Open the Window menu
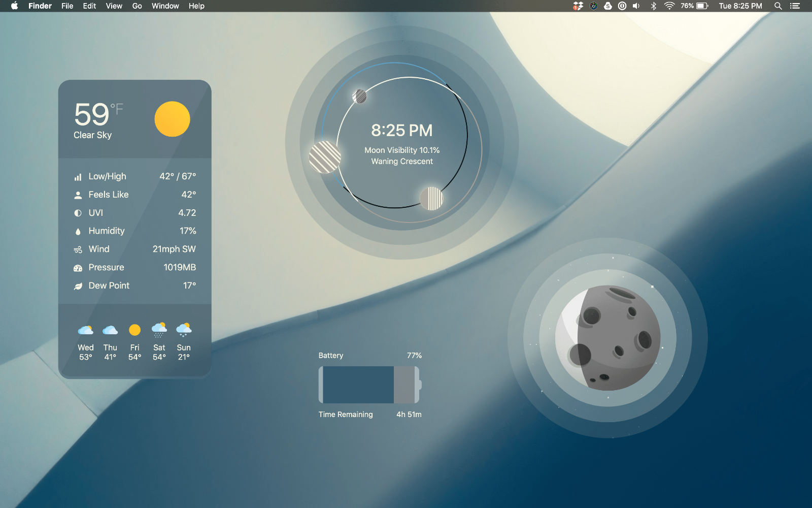812x508 pixels. (x=165, y=6)
